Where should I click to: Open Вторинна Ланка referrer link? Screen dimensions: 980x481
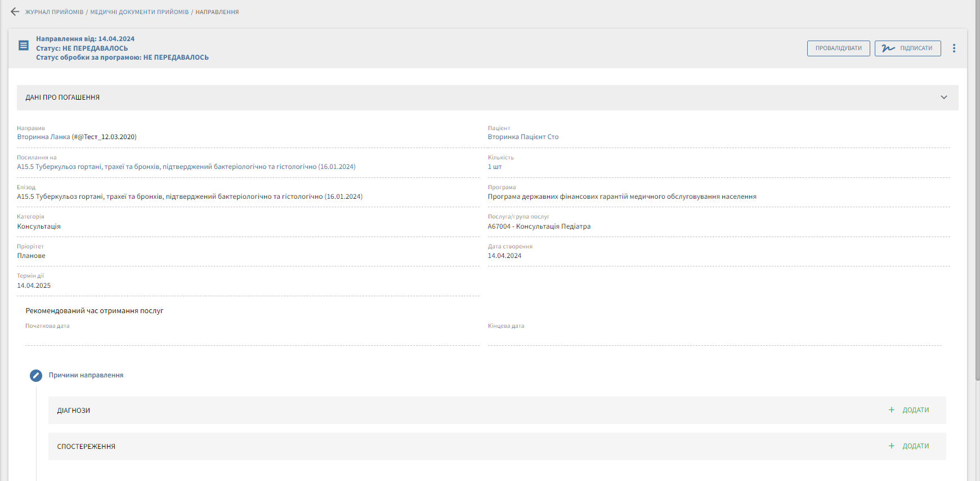77,137
